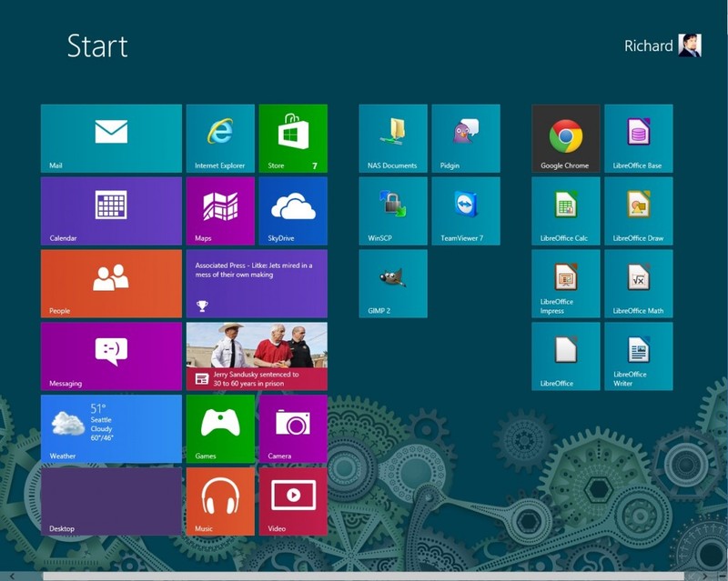Viewport: 728px width, 581px height.
Task: Click Richard's profile picture
Action: pos(690,45)
